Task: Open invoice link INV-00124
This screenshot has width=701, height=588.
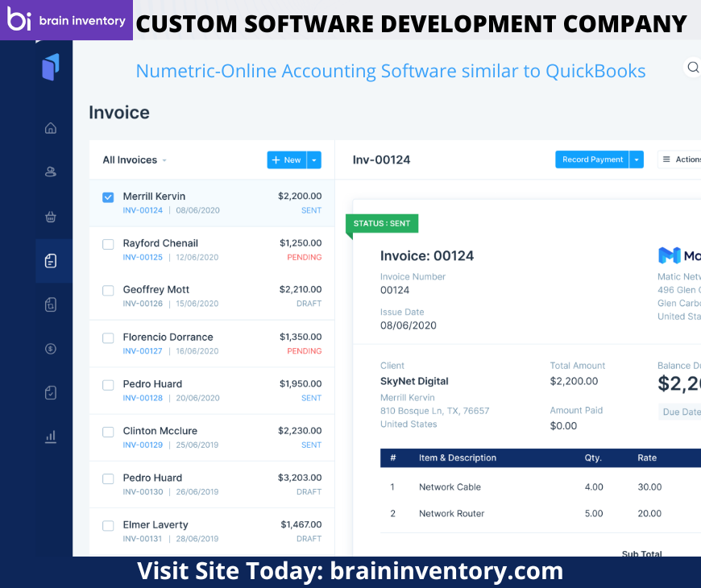Action: [143, 210]
